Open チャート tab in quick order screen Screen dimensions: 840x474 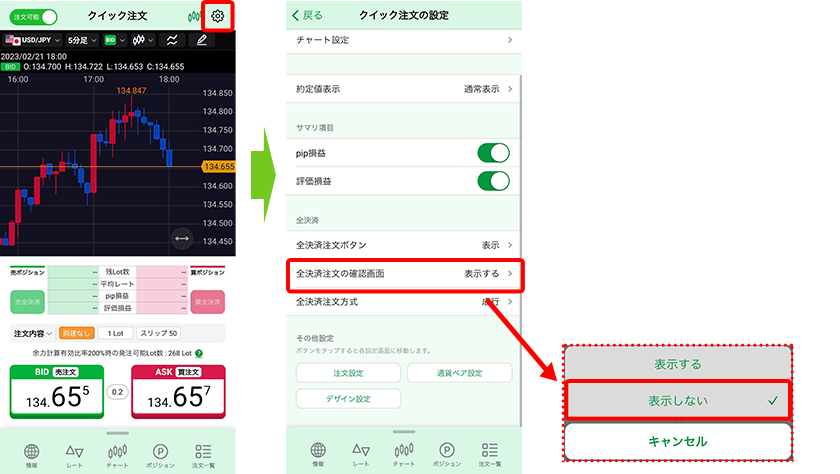[x=117, y=456]
